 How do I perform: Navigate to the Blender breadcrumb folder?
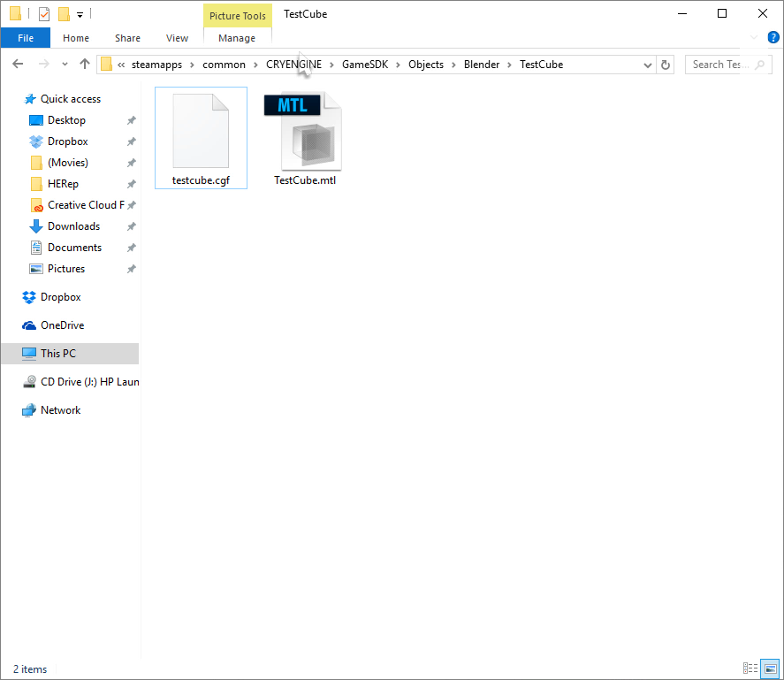[x=481, y=65]
